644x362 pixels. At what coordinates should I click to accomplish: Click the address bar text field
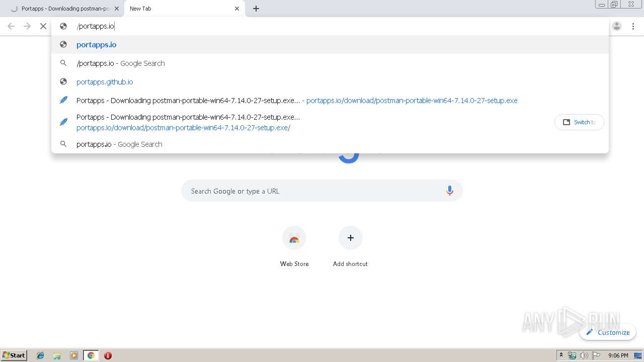(330, 26)
